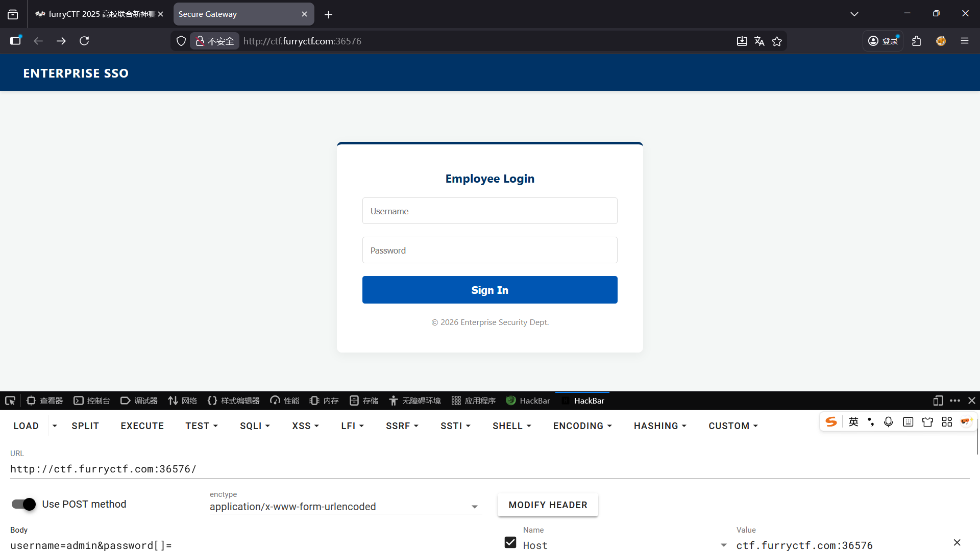Expand the SQLI dropdown menu
980x551 pixels.
pos(255,426)
